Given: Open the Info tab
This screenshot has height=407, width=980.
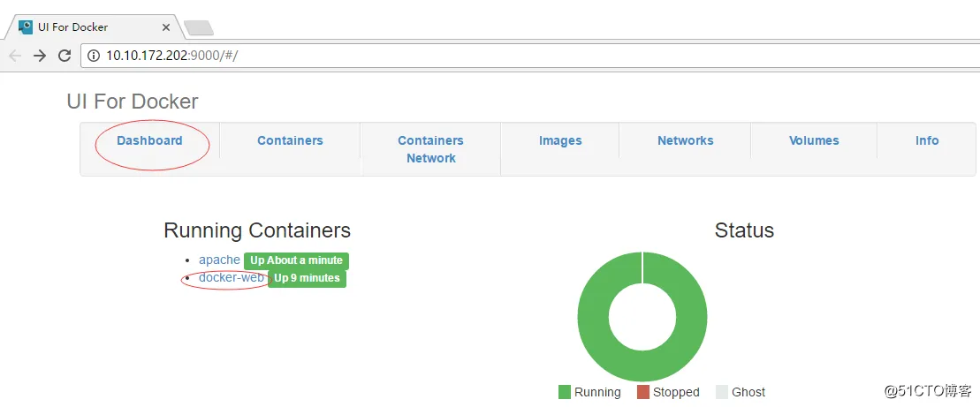Looking at the screenshot, I should tap(927, 140).
